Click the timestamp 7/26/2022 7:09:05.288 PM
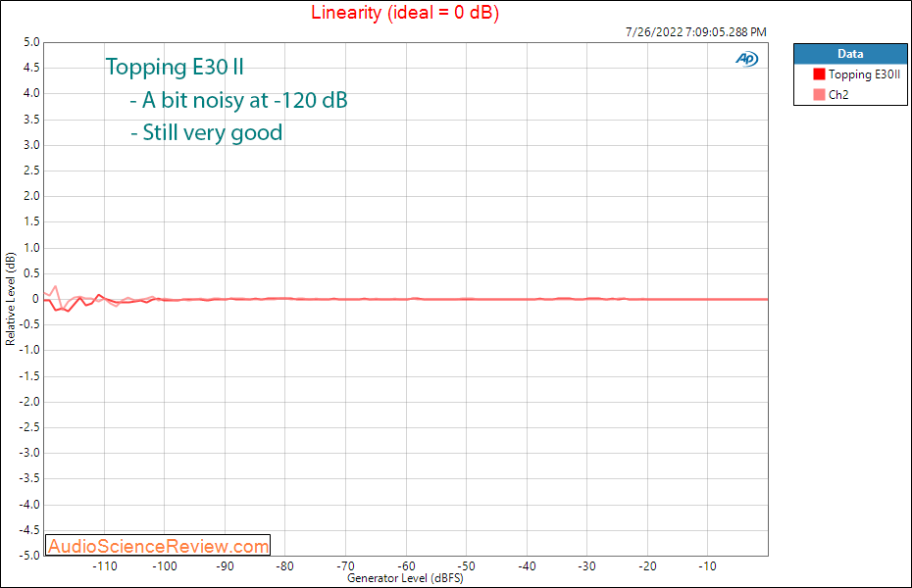Viewport: 912px width, 588px height. tap(695, 32)
